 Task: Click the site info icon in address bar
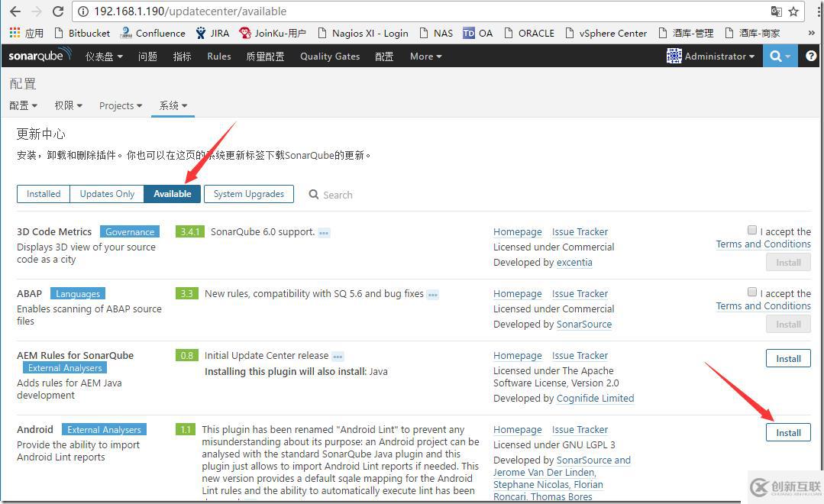click(x=82, y=11)
